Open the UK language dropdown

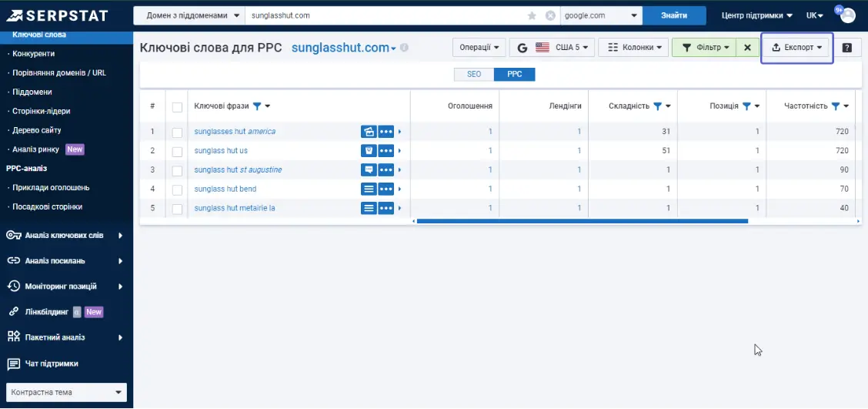(814, 15)
